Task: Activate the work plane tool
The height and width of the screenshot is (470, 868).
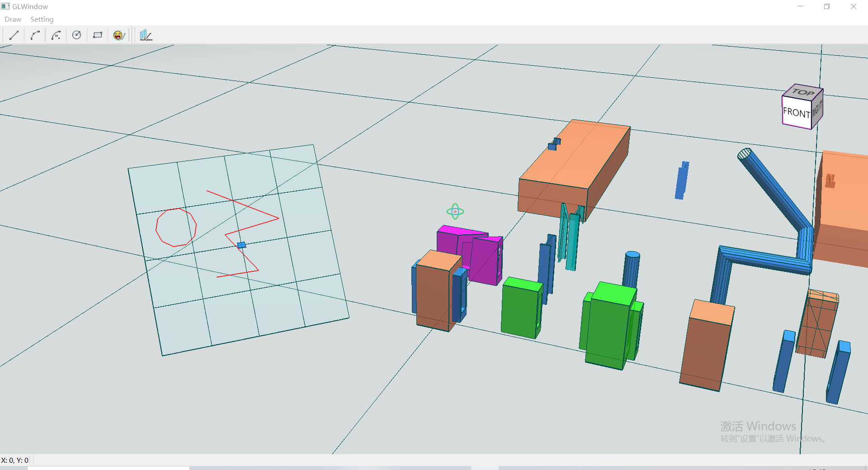Action: pos(146,35)
